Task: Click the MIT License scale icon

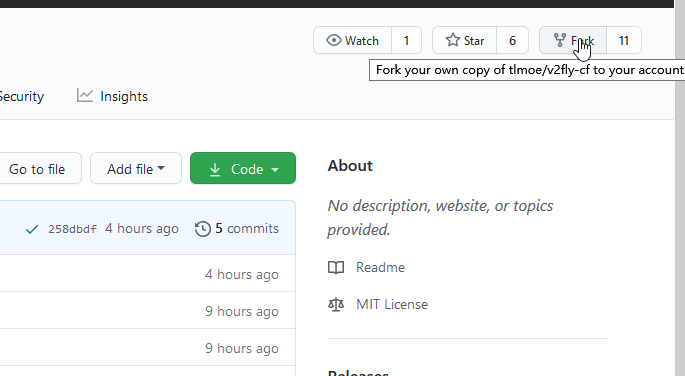Action: pos(336,304)
